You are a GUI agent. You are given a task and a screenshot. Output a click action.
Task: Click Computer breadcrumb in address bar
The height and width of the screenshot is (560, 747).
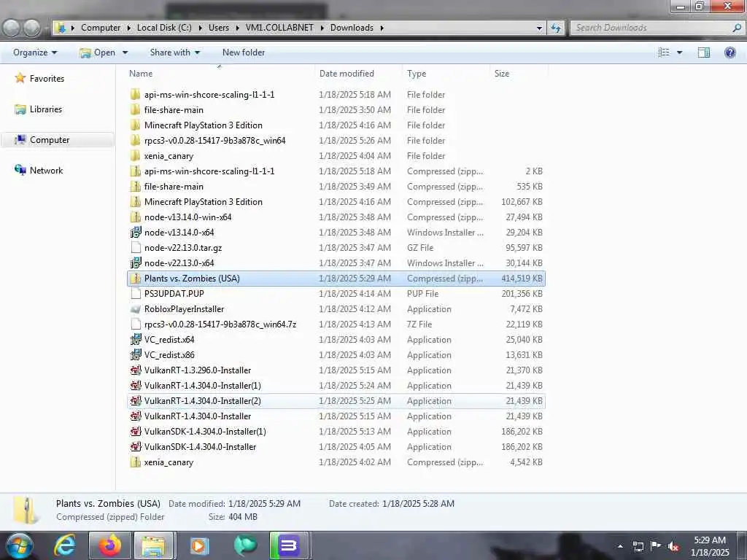[x=101, y=28]
